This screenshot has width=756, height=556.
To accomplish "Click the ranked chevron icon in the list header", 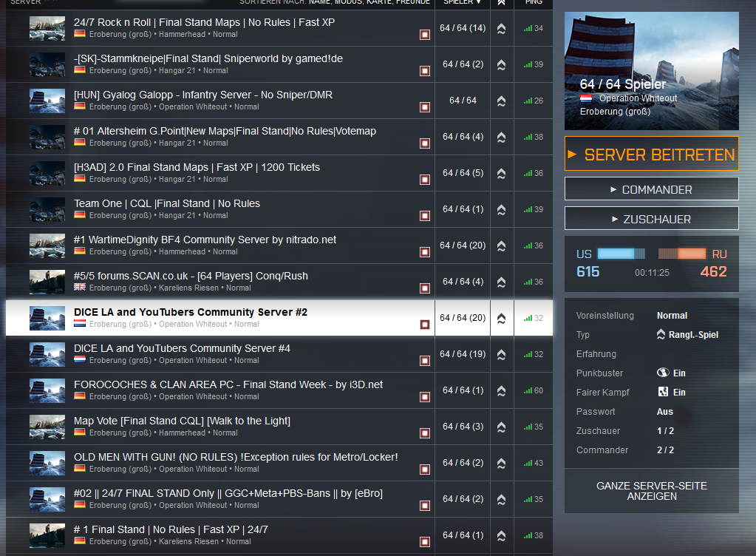I will click(502, 2).
